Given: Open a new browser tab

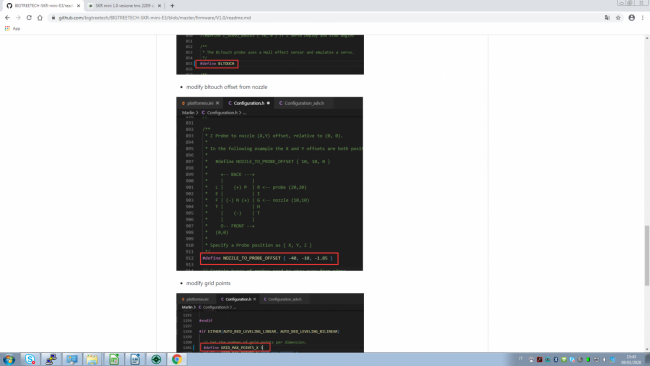Looking at the screenshot, I should coord(172,6).
